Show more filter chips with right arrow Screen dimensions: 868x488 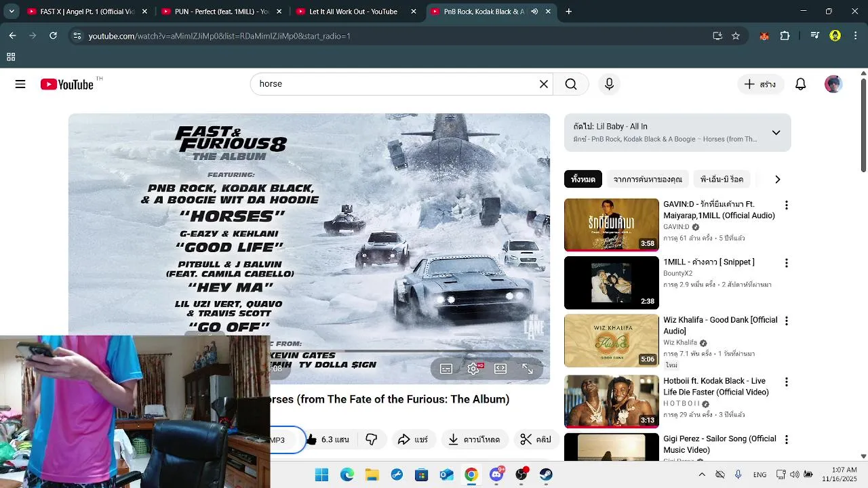point(777,180)
